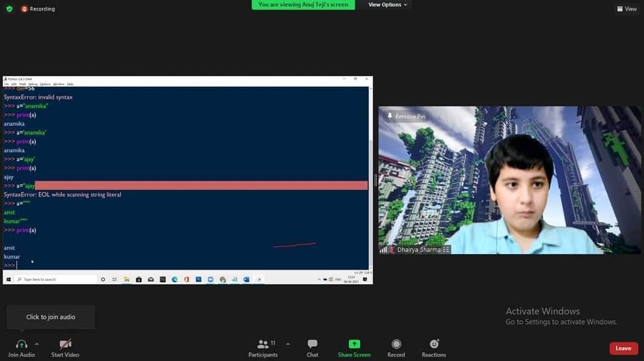Open the Mail app from shared taskbar

151,279
